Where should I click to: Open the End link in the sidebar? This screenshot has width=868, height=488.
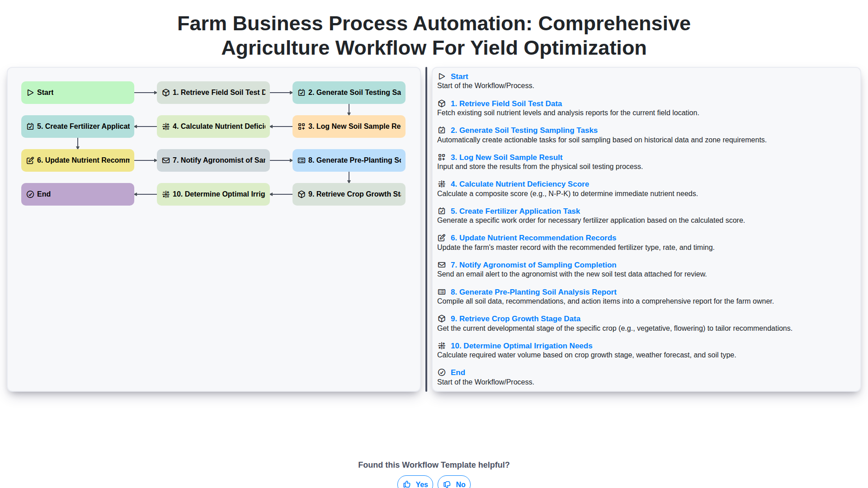click(458, 372)
